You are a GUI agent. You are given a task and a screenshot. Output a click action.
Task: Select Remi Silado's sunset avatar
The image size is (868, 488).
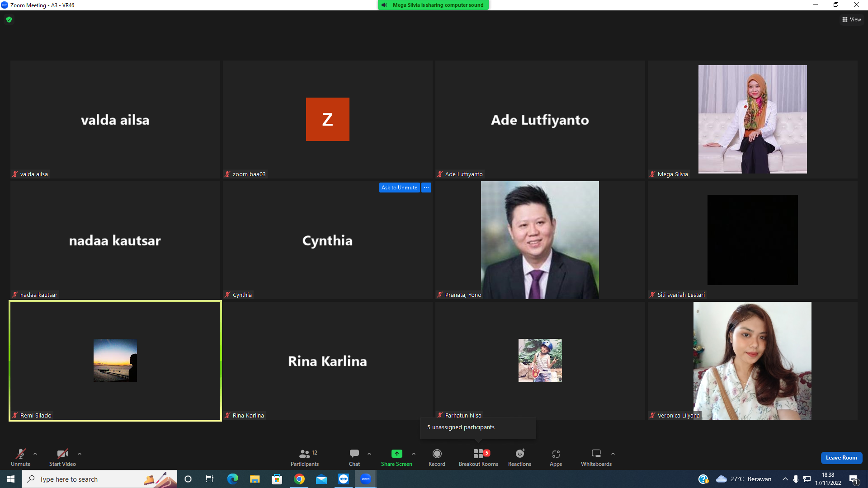(115, 361)
